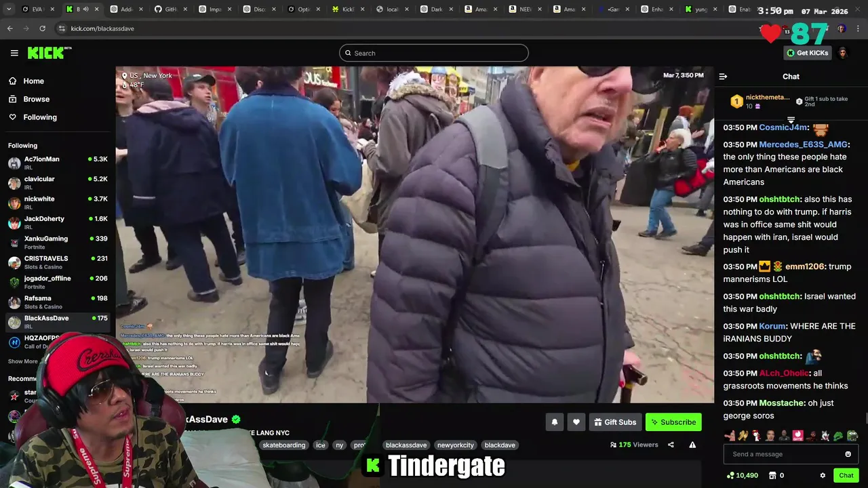Viewport: 868px width, 488px height.
Task: Click Mercedes_E63S_AMG username in chat
Action: click(x=803, y=144)
